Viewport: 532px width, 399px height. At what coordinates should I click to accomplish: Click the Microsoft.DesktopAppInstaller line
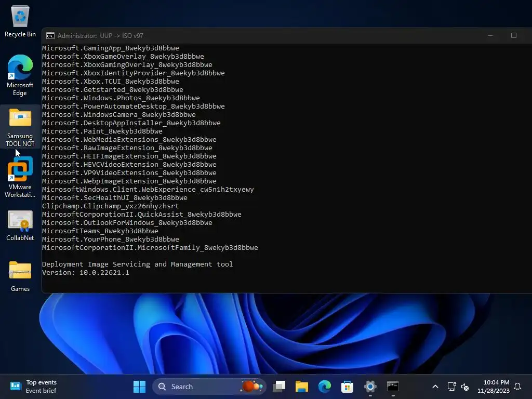(x=131, y=123)
